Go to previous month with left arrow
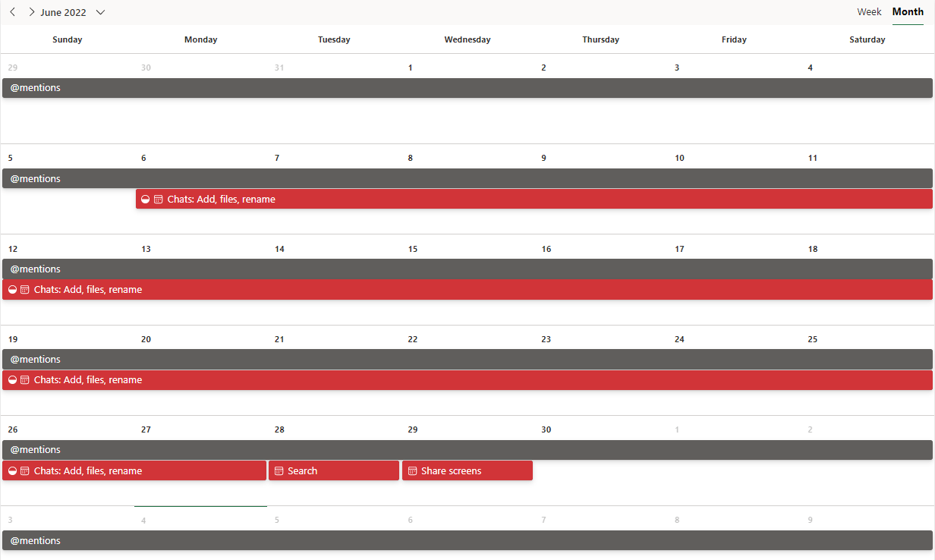Viewport: 935px width, 560px height. click(x=12, y=12)
